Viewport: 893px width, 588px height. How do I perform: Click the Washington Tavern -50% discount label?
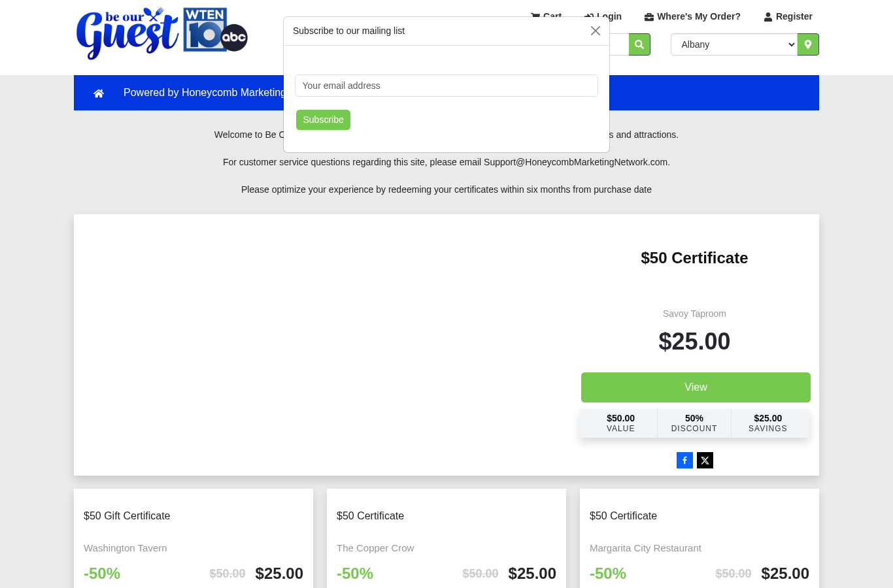click(x=102, y=574)
